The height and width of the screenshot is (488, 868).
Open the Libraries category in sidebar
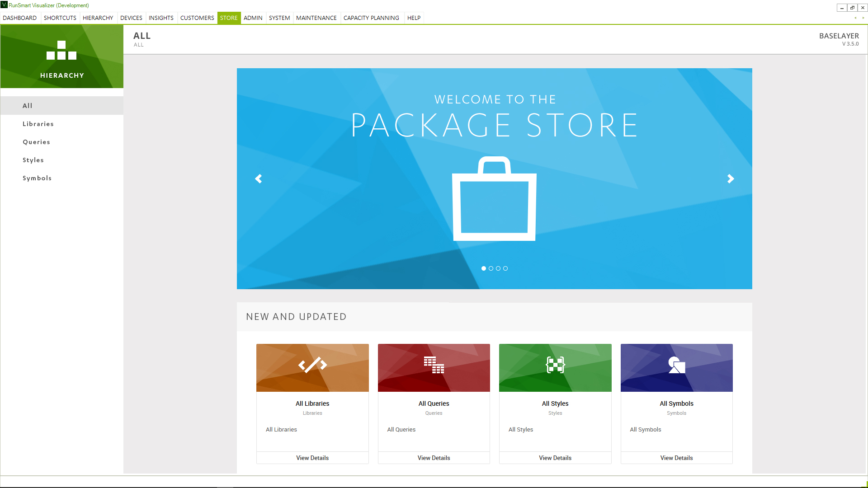tap(38, 124)
